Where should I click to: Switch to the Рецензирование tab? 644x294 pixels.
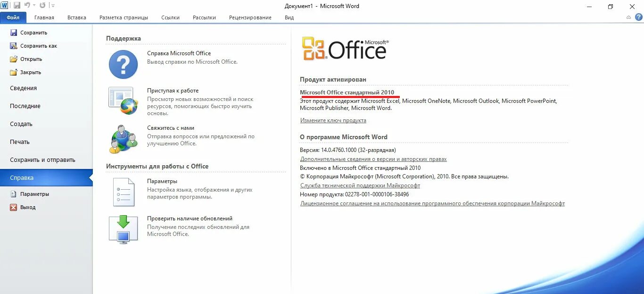[x=250, y=17]
